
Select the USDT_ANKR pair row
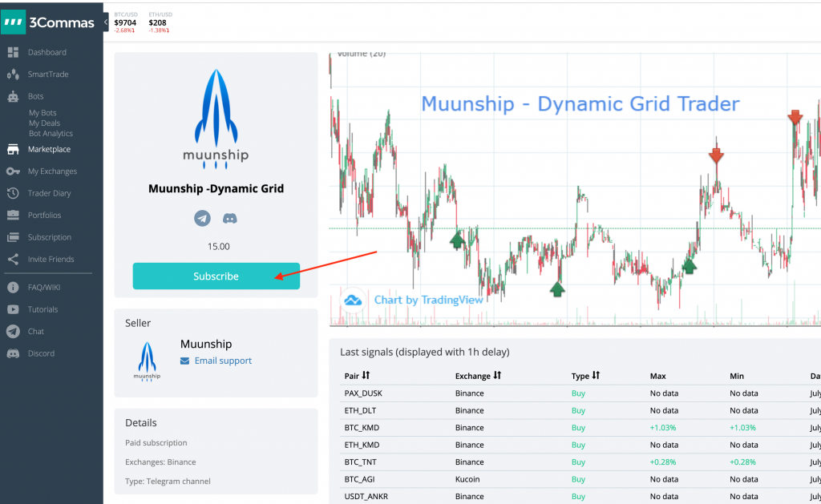[x=580, y=496]
